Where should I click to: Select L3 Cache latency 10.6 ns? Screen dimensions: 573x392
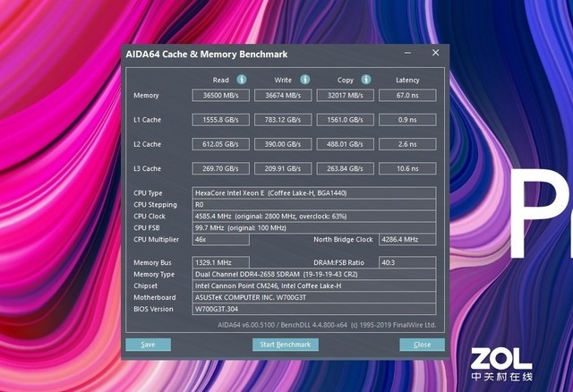point(407,169)
